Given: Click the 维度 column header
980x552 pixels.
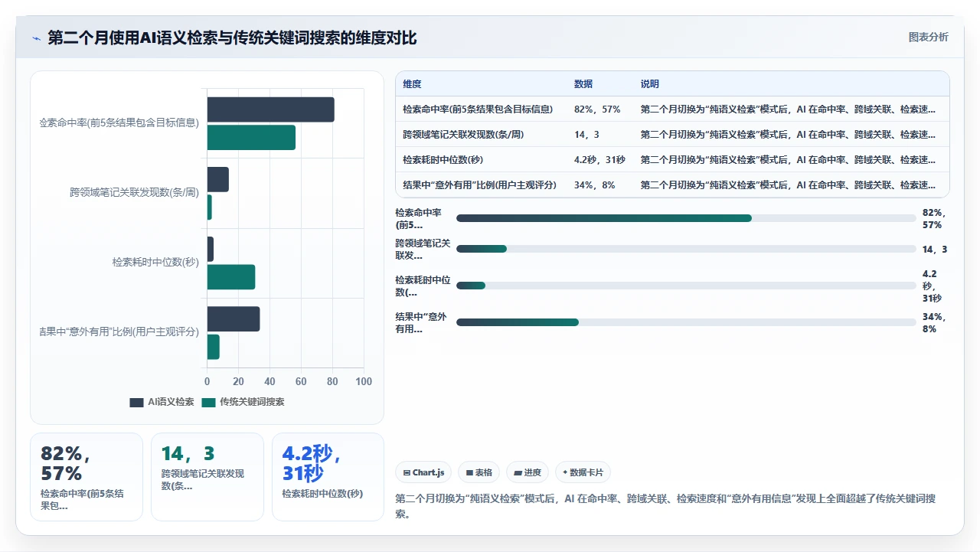Looking at the screenshot, I should click(x=412, y=84).
